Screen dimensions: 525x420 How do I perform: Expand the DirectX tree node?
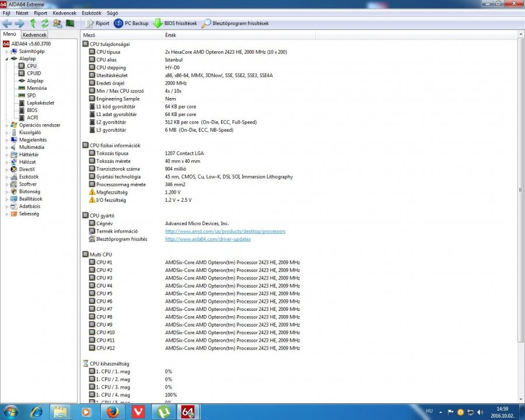coord(6,170)
